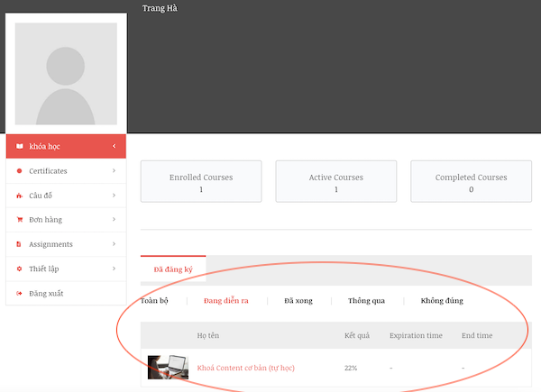
Task: Switch to the Đã đăng ký tab
Action: 173,269
